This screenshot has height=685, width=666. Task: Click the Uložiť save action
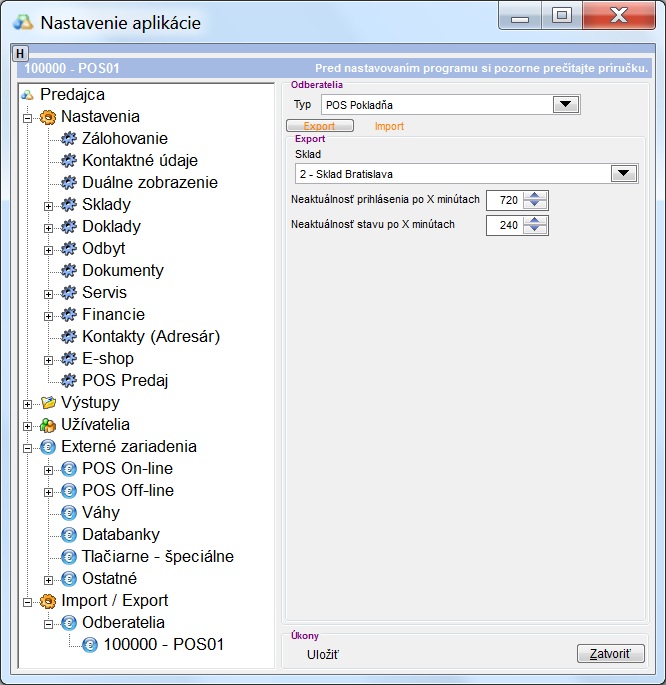pyautogui.click(x=323, y=655)
